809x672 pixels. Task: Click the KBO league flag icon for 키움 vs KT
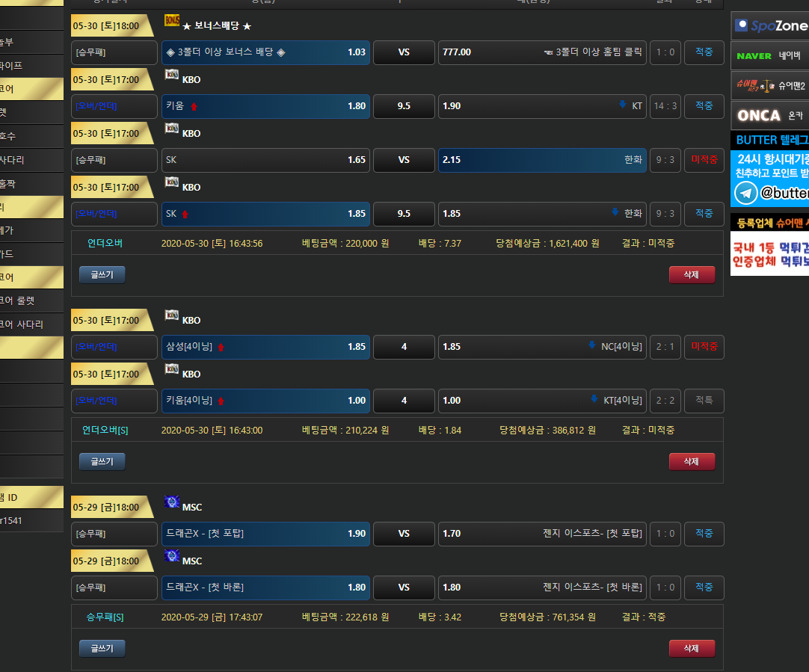pos(171,75)
